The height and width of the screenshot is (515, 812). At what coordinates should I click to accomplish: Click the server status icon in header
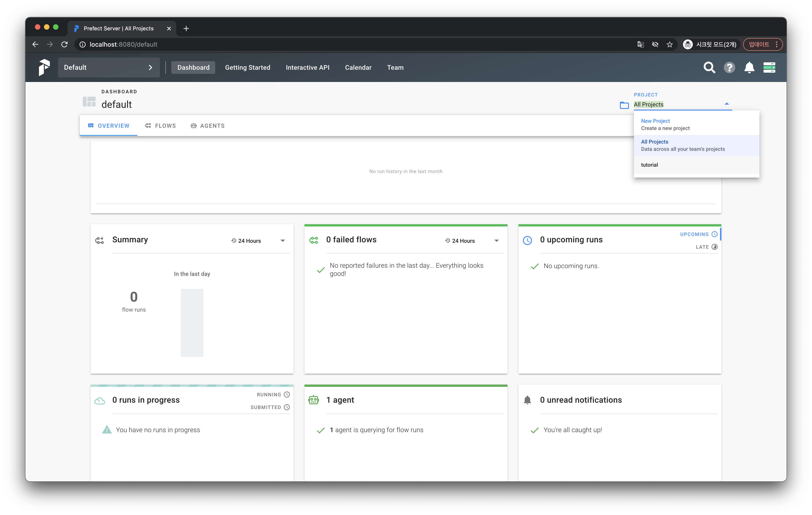pos(769,67)
